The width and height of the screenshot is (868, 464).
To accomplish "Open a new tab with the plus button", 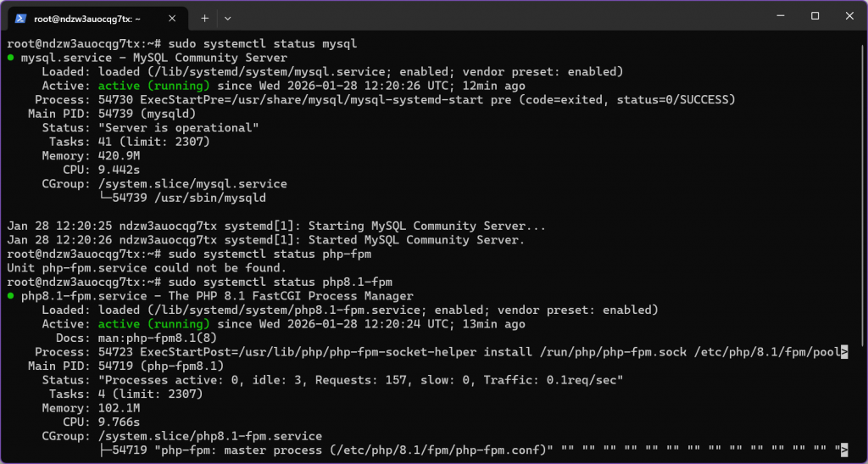I will pyautogui.click(x=204, y=17).
